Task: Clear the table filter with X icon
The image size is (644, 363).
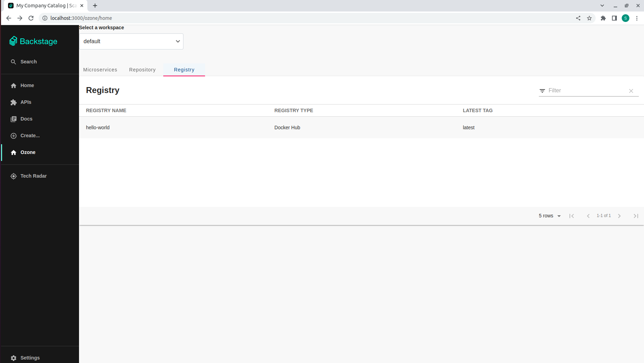Action: [631, 91]
